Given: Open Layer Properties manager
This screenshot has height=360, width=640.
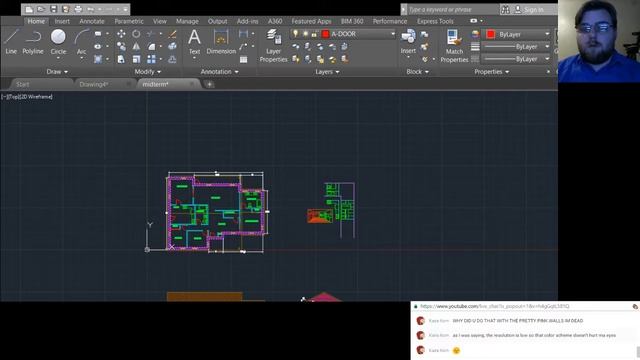Looking at the screenshot, I should click(x=273, y=46).
